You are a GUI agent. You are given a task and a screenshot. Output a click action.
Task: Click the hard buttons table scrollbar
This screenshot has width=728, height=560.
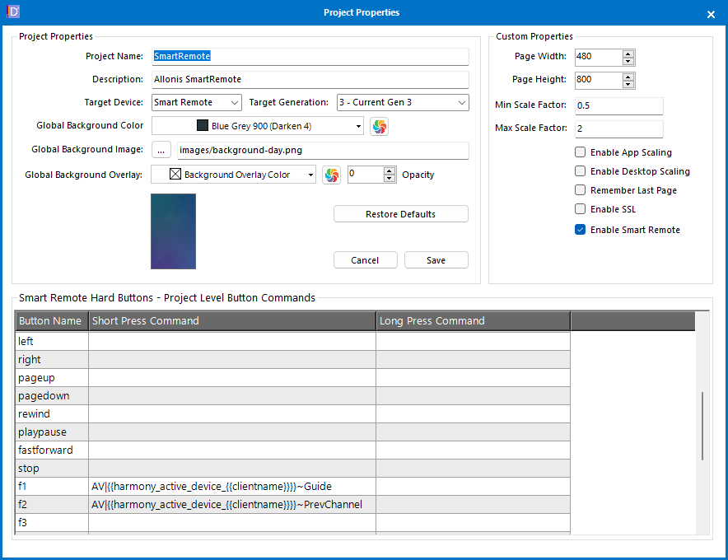click(702, 426)
